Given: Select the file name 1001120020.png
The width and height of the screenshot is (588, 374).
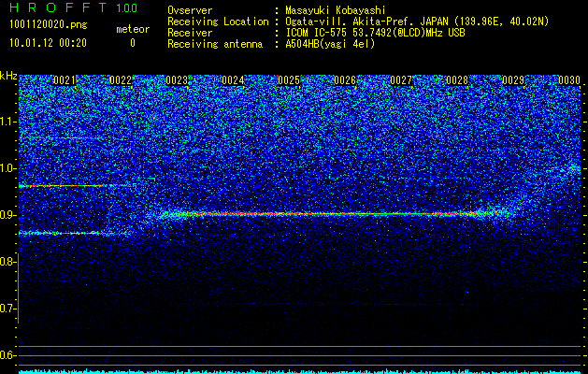Looking at the screenshot, I should pos(49,24).
